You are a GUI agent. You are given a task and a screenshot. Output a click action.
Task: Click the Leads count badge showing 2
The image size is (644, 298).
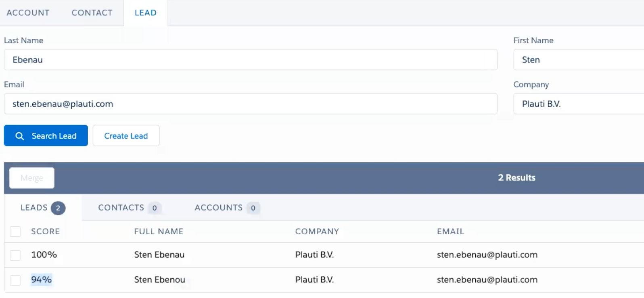pos(58,208)
